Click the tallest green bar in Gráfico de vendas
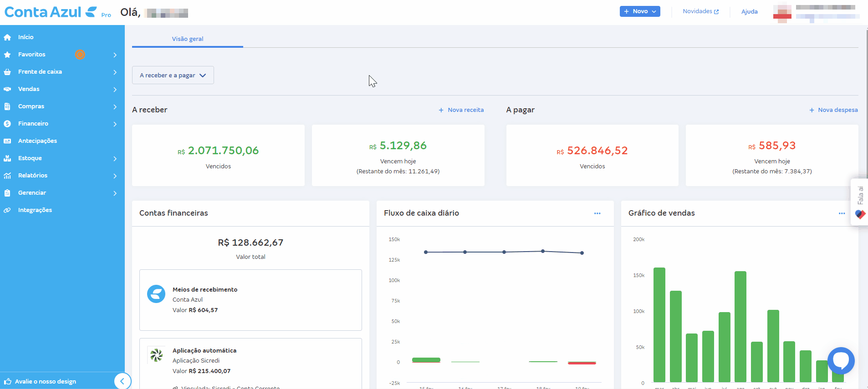Screen dimensions: 868x389 pos(659,325)
